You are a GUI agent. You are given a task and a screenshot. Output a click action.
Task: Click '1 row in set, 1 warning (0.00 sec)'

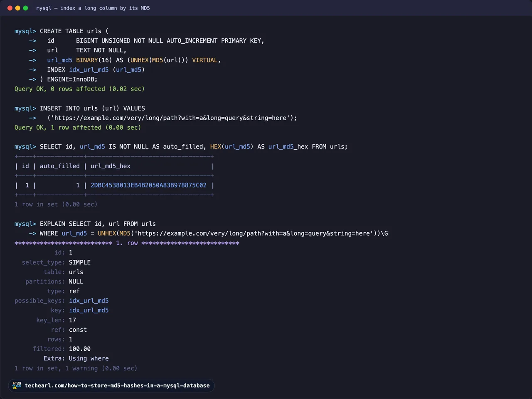[x=76, y=369]
